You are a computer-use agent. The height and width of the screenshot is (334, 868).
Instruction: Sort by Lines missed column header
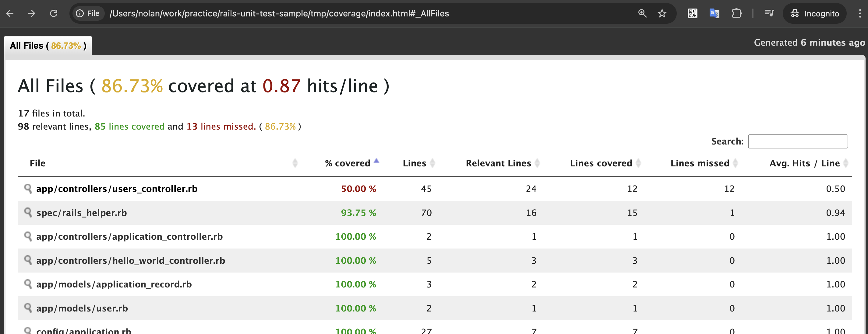[x=700, y=163]
